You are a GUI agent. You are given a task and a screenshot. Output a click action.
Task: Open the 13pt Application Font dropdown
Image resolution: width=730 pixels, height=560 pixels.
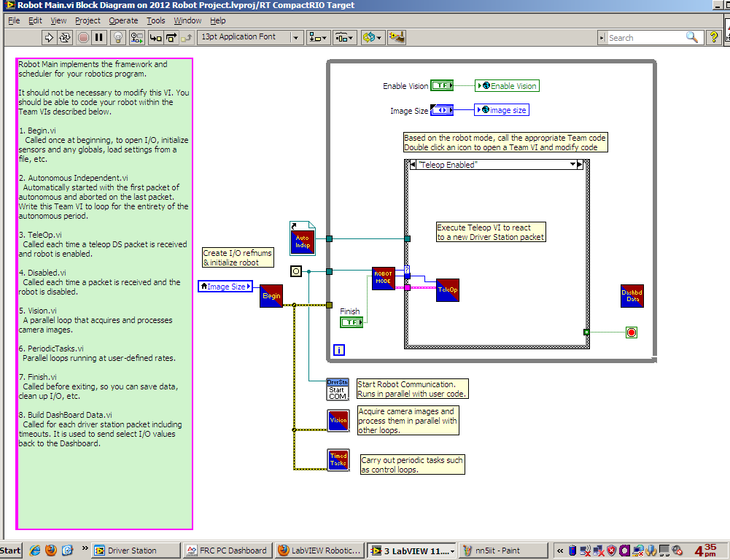(x=250, y=37)
